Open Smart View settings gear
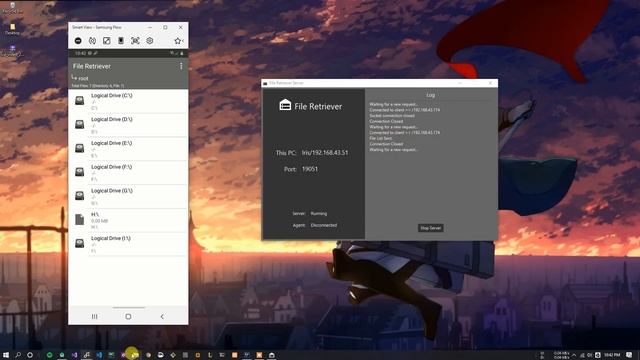The image size is (640, 360). click(150, 41)
